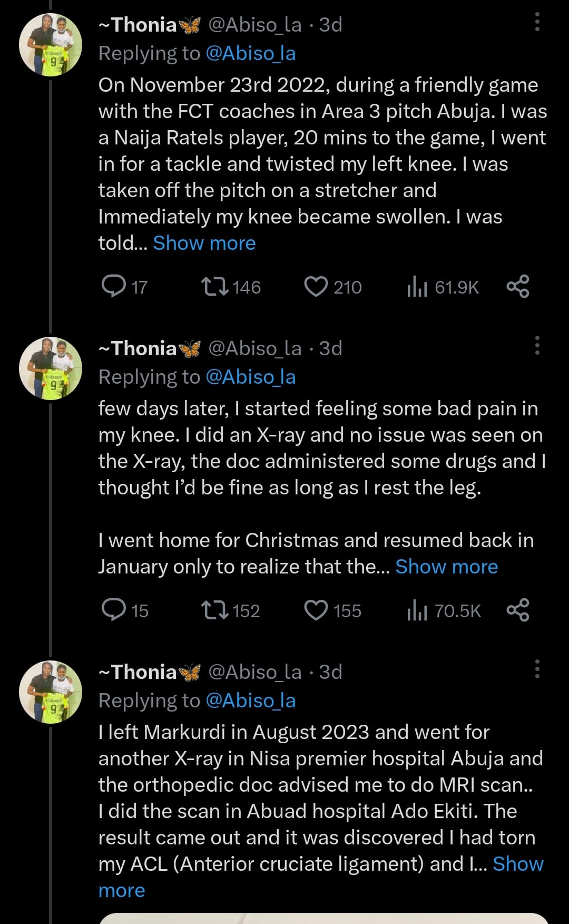Viewport: 569px width, 924px height.
Task: Open more options menu on first tweet
Action: 537,22
